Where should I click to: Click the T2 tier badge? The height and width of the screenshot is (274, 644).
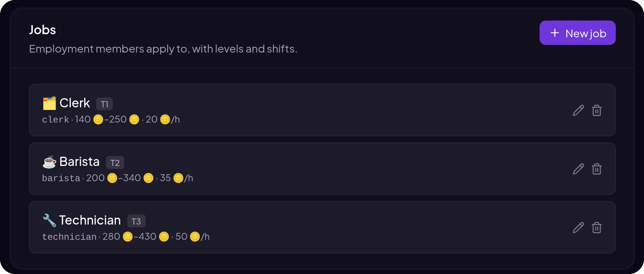click(115, 162)
